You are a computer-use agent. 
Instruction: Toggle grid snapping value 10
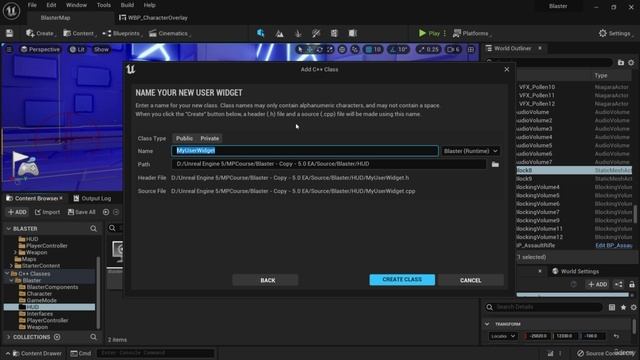coord(373,49)
